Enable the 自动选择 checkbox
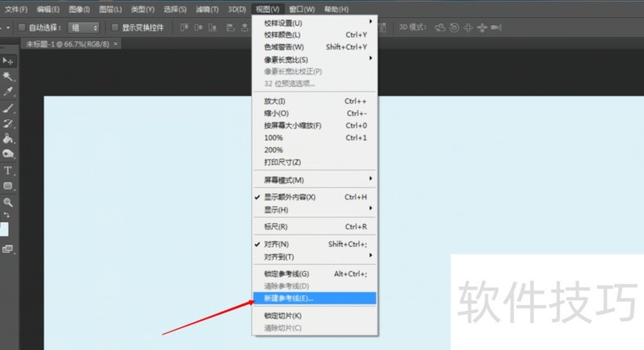Screen dimensions: 644x350 point(22,27)
